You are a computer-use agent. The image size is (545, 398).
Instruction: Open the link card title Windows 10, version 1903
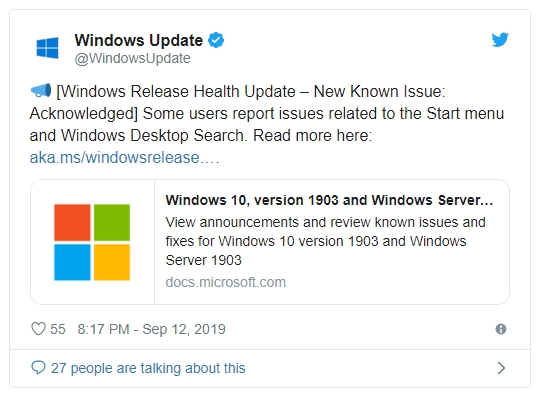(329, 200)
